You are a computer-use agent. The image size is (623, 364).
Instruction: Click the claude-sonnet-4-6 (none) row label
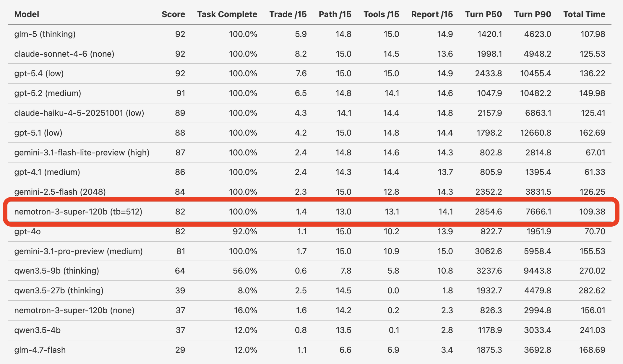[64, 54]
